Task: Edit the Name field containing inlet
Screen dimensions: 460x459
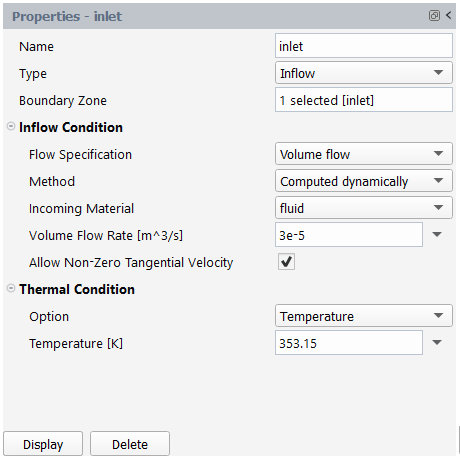Action: 364,46
